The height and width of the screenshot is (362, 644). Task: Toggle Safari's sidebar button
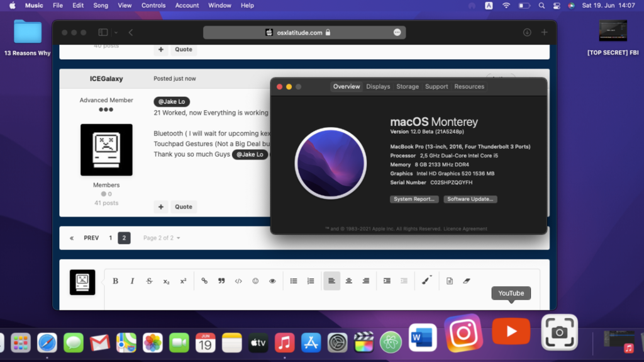click(x=103, y=32)
